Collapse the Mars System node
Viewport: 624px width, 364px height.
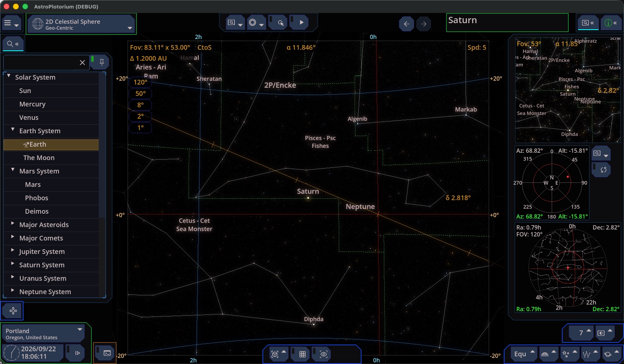point(13,170)
